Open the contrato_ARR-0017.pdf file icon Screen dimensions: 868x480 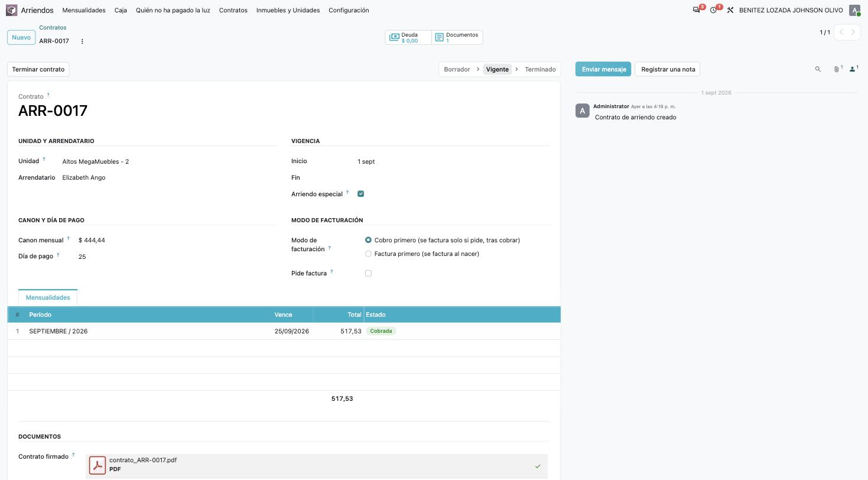[x=97, y=465]
